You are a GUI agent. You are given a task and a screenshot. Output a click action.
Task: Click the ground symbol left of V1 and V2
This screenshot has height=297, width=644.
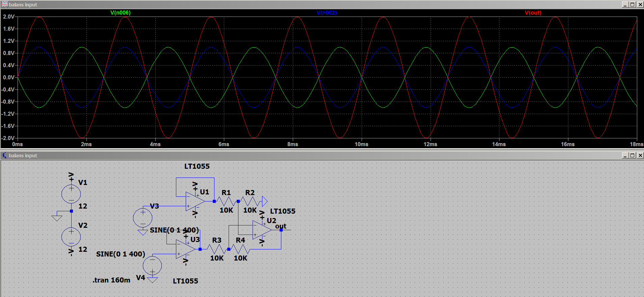coord(57,218)
